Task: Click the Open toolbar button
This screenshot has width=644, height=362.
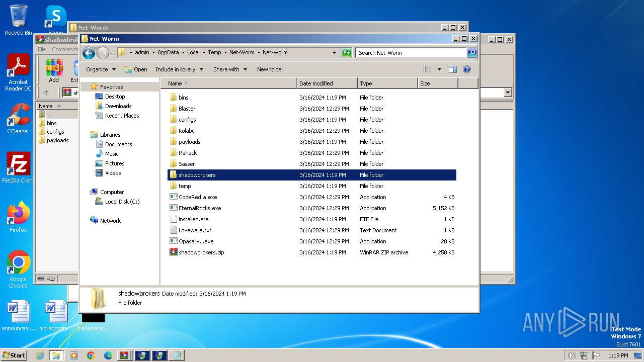Action: (136, 69)
